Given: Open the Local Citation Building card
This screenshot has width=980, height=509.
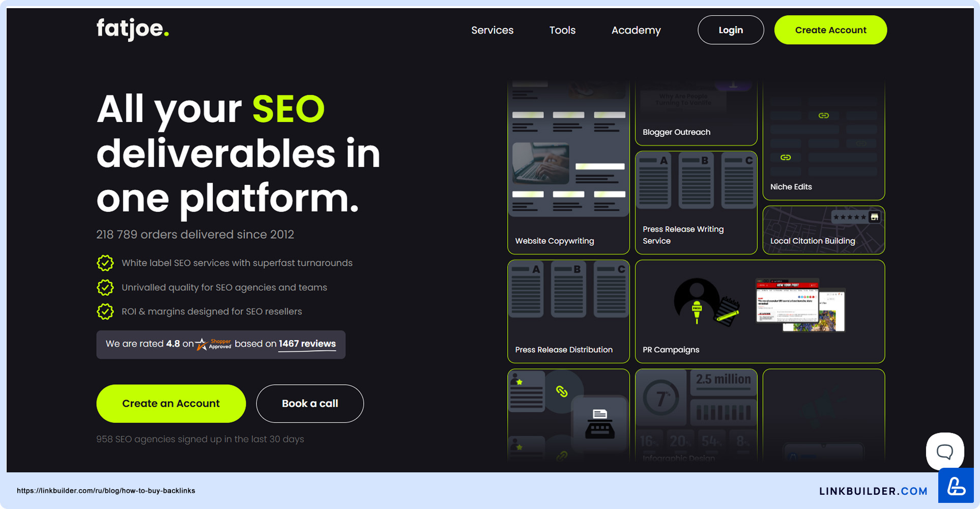Looking at the screenshot, I should click(823, 230).
